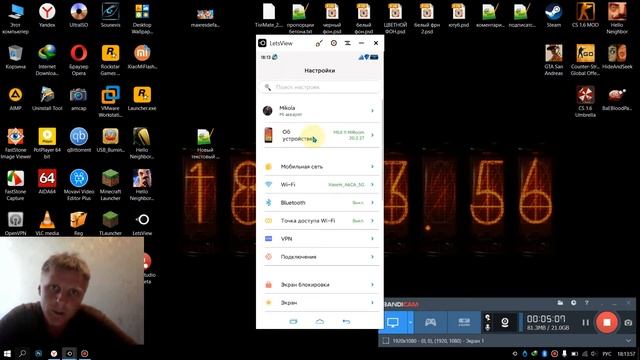Open Точка доступа Wi-Fi settings
Viewport: 640px width, 360px height.
point(320,220)
